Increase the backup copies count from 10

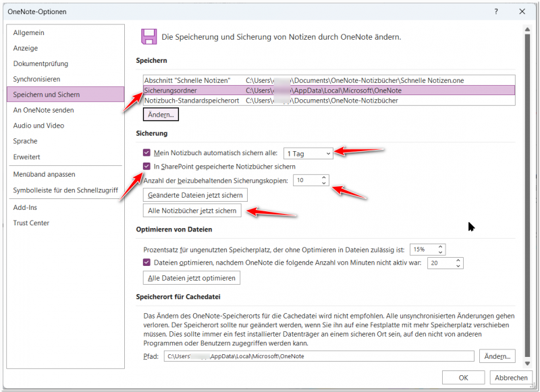[323, 177]
